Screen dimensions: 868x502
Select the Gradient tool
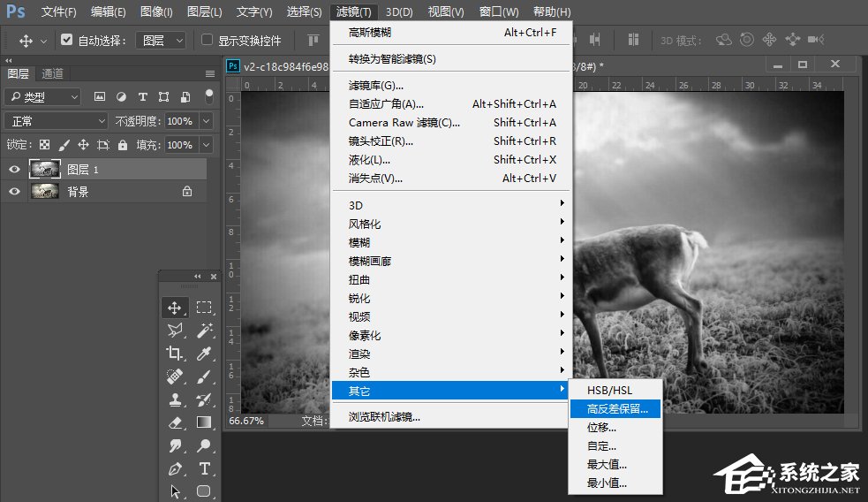pyautogui.click(x=204, y=422)
